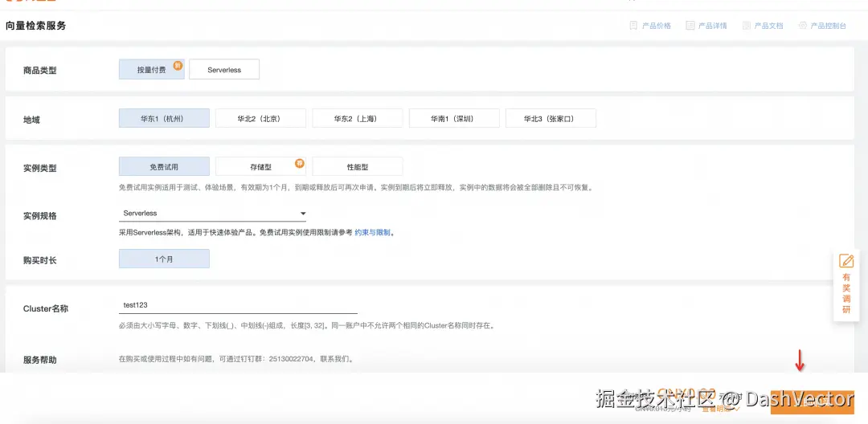The width and height of the screenshot is (868, 424).
Task: Select Serverless product type
Action: [x=224, y=70]
